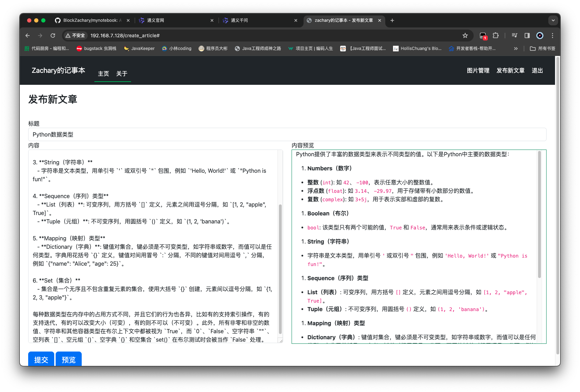This screenshot has height=392, width=580.
Task: Click the 预览 button
Action: (69, 359)
